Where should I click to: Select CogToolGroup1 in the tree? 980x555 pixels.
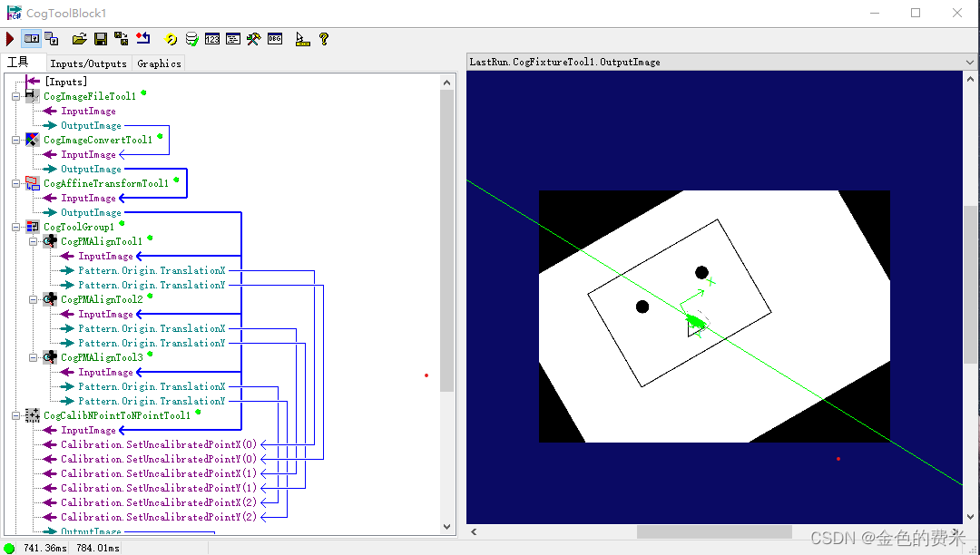click(x=79, y=228)
